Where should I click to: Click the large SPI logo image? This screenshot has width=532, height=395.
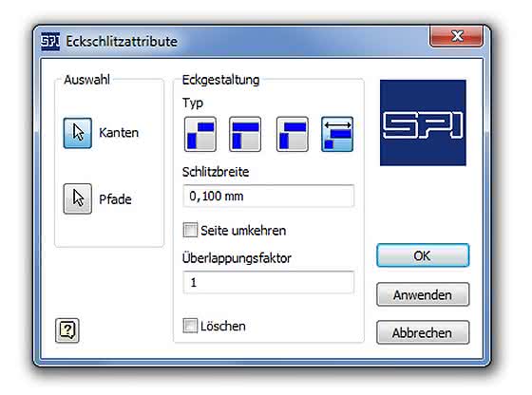tap(423, 122)
